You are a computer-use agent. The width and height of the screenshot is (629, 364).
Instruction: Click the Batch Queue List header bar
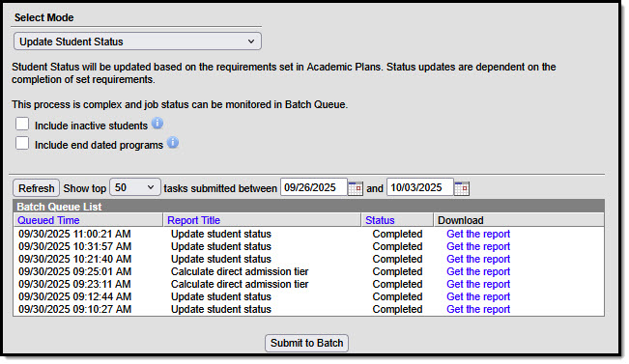point(308,207)
